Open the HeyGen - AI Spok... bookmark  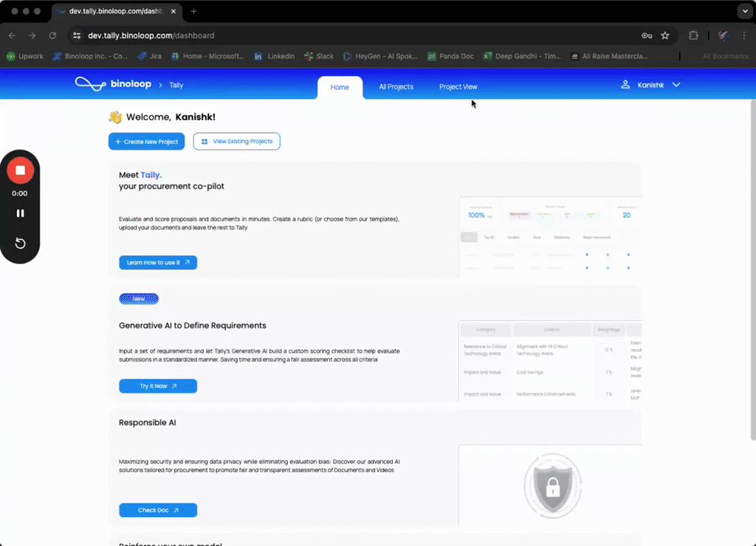tap(380, 56)
